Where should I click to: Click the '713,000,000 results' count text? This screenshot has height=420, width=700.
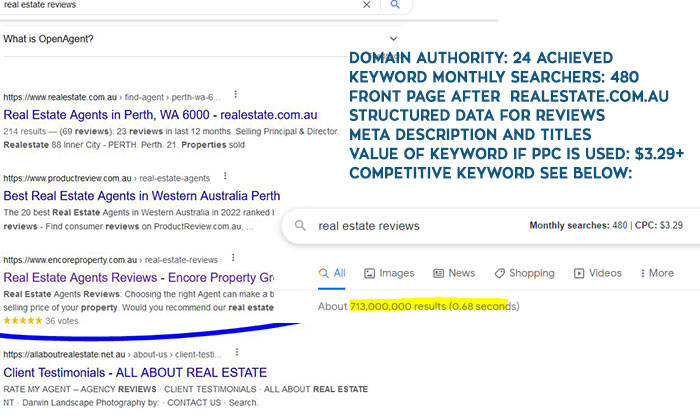click(398, 306)
